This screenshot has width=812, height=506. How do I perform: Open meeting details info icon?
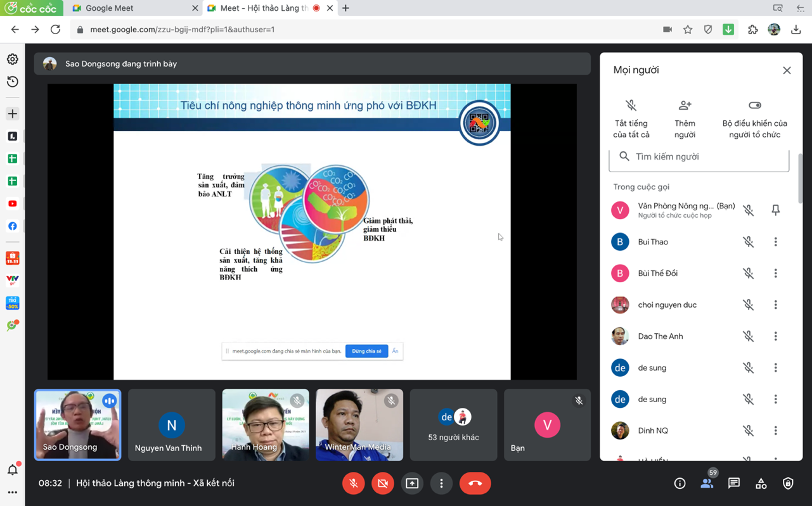tap(680, 484)
